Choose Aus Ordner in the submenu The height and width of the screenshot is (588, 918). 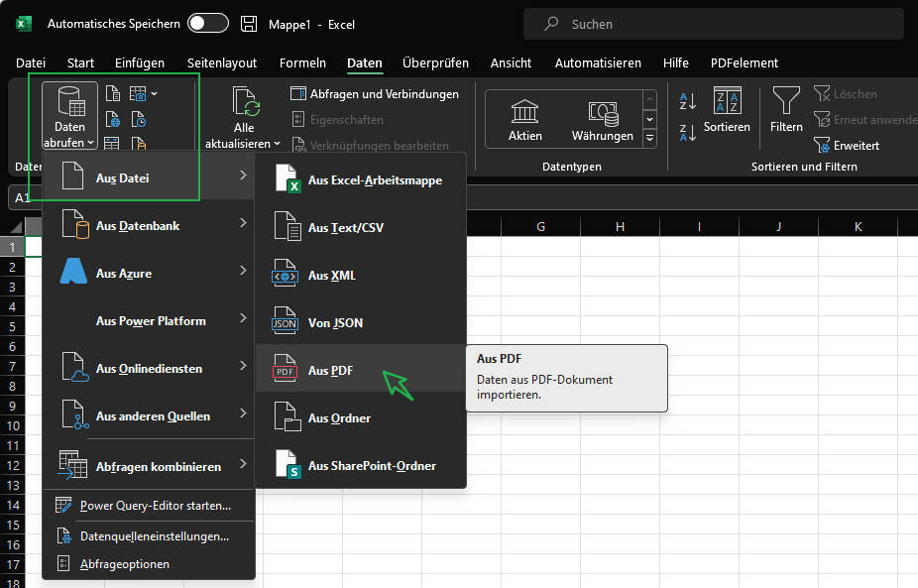coord(361,417)
